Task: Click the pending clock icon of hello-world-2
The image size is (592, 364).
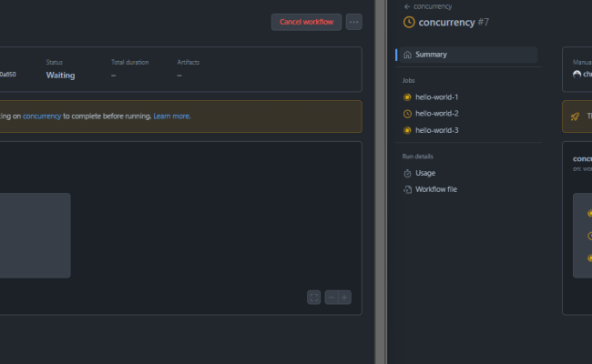Action: [407, 114]
